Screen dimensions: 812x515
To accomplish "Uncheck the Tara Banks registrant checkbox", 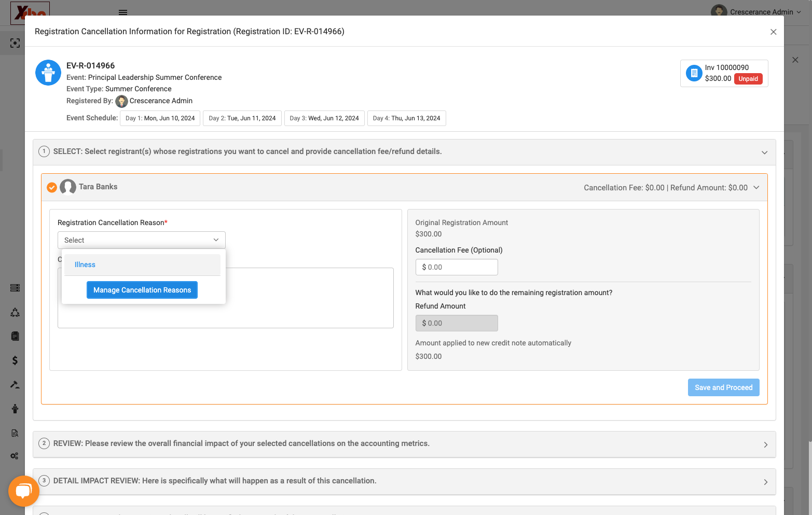I will pos(52,187).
